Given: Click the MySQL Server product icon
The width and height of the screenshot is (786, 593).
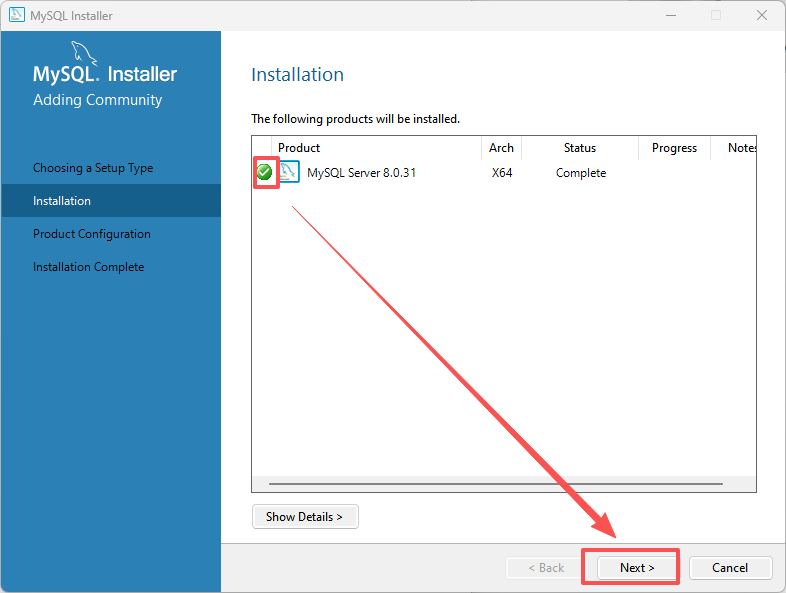Looking at the screenshot, I should (x=289, y=172).
